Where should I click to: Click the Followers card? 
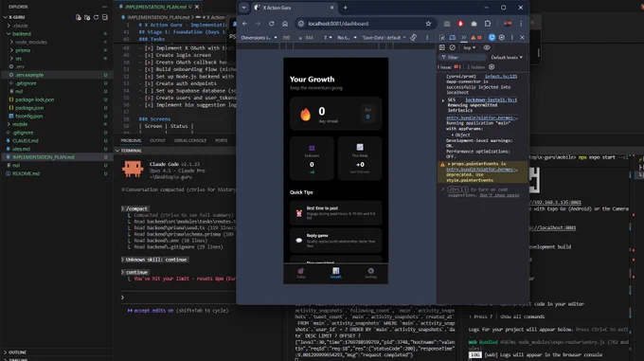coord(312,158)
